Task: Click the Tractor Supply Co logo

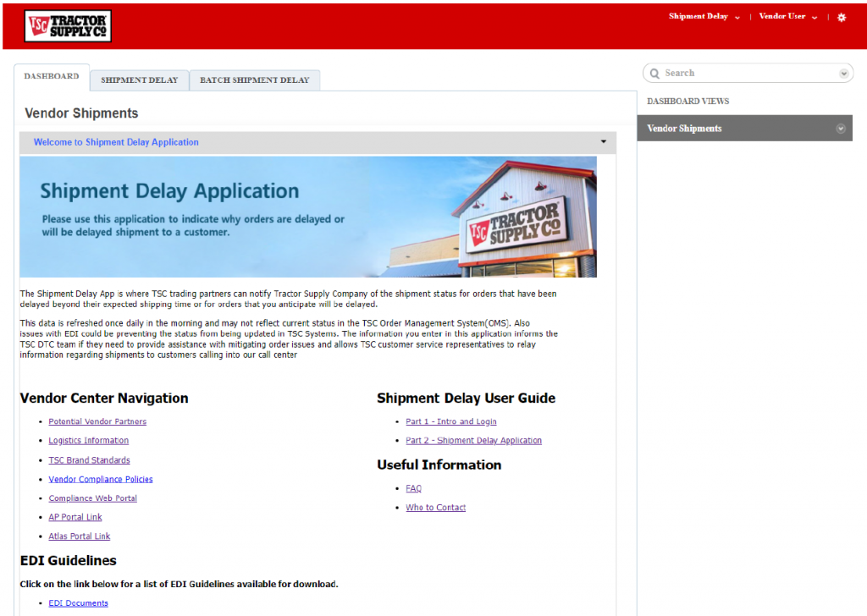Action: (68, 26)
